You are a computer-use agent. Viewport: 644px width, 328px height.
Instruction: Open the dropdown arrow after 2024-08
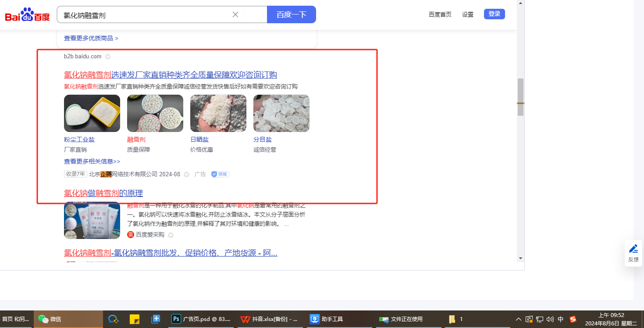point(186,175)
